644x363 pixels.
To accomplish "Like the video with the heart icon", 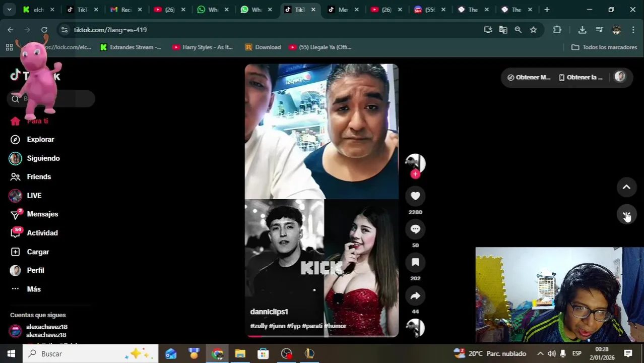I will (415, 196).
